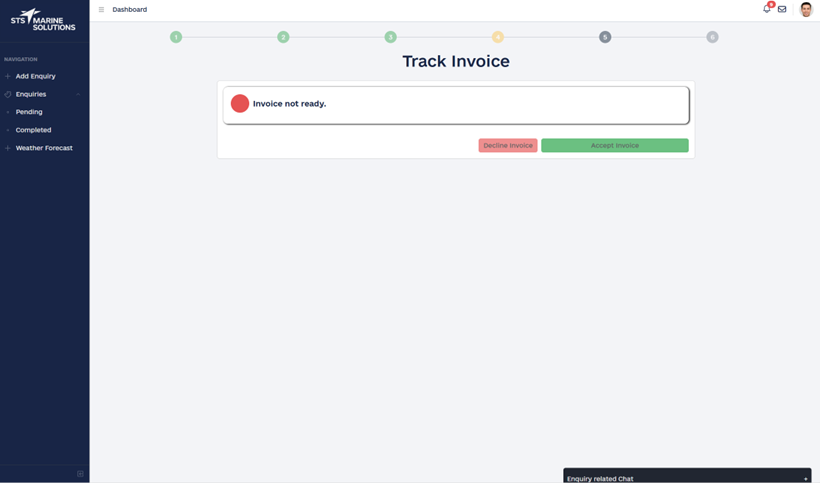This screenshot has height=483, width=820.
Task: Go to step 2 in progress tracker
Action: click(283, 37)
